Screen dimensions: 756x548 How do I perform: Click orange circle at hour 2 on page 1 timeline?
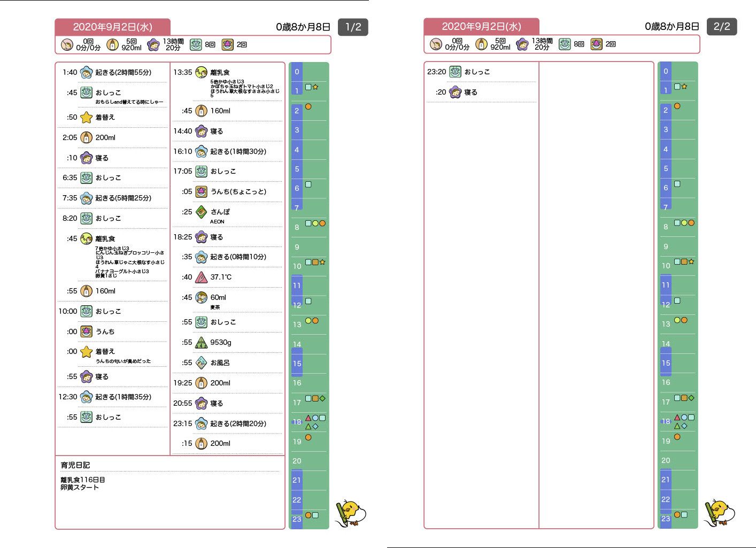tap(308, 106)
